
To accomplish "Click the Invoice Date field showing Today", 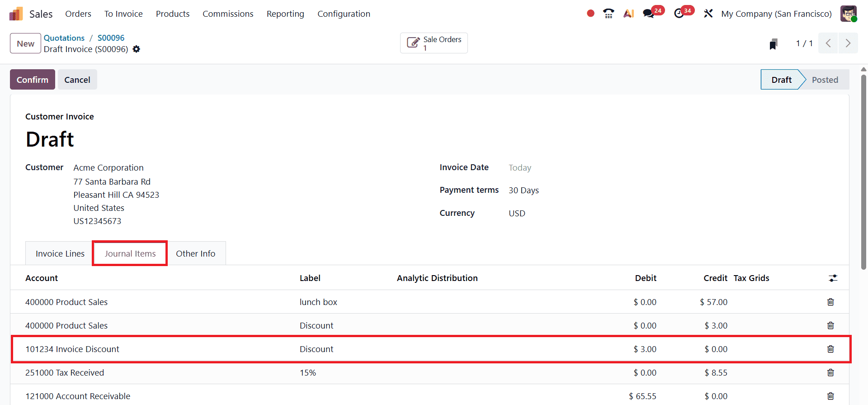I will 520,167.
